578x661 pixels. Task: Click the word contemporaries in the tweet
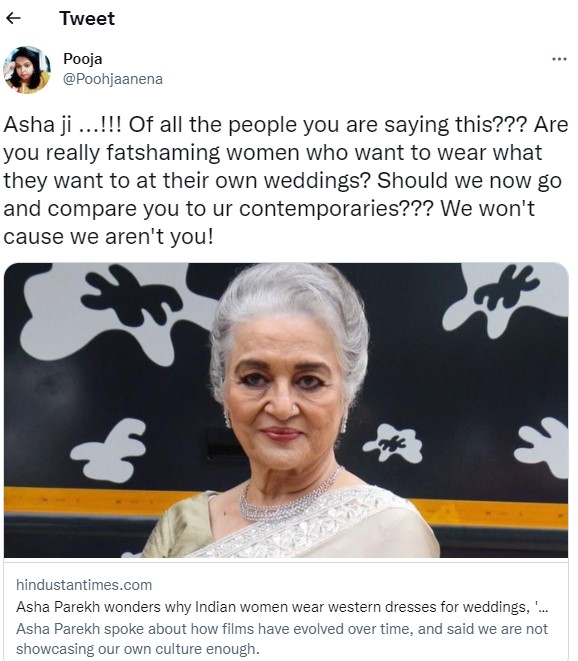pyautogui.click(x=318, y=209)
